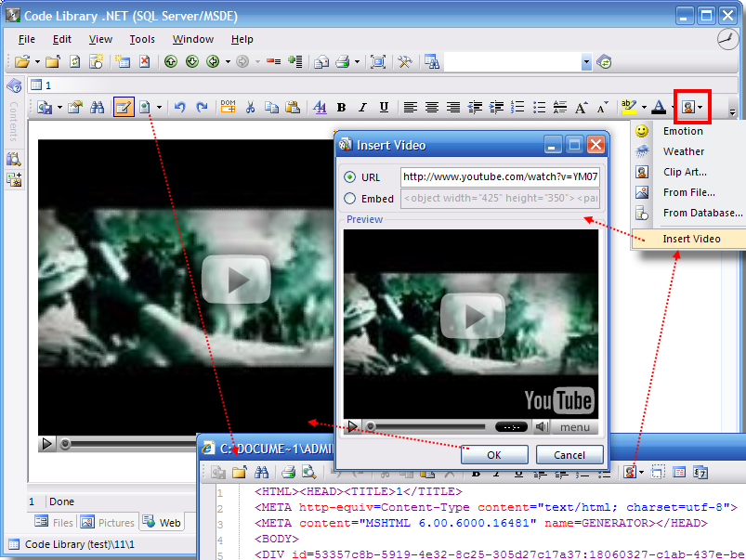746x560 pixels.
Task: Expand the print dropdown arrow
Action: coord(357,62)
